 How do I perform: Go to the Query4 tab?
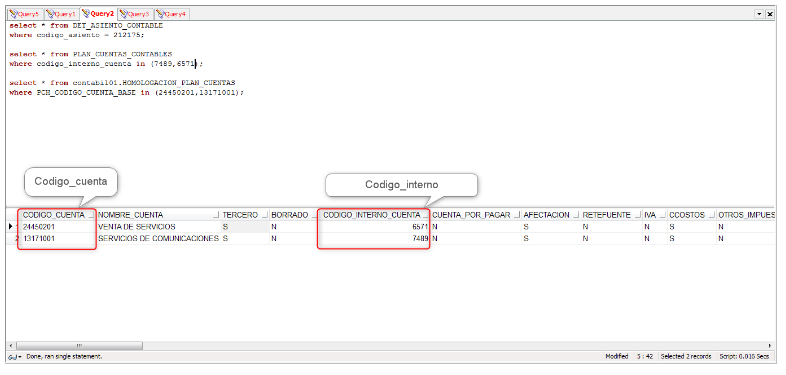(172, 14)
